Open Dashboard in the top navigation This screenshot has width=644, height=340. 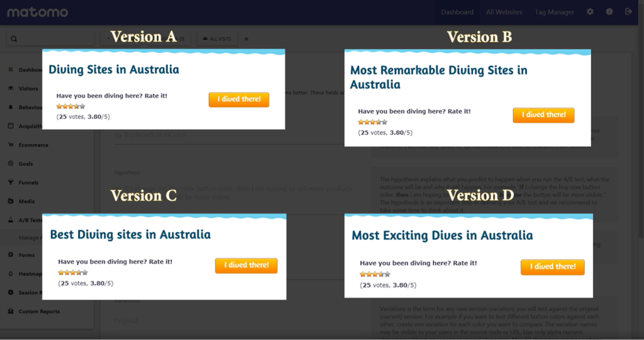[457, 12]
